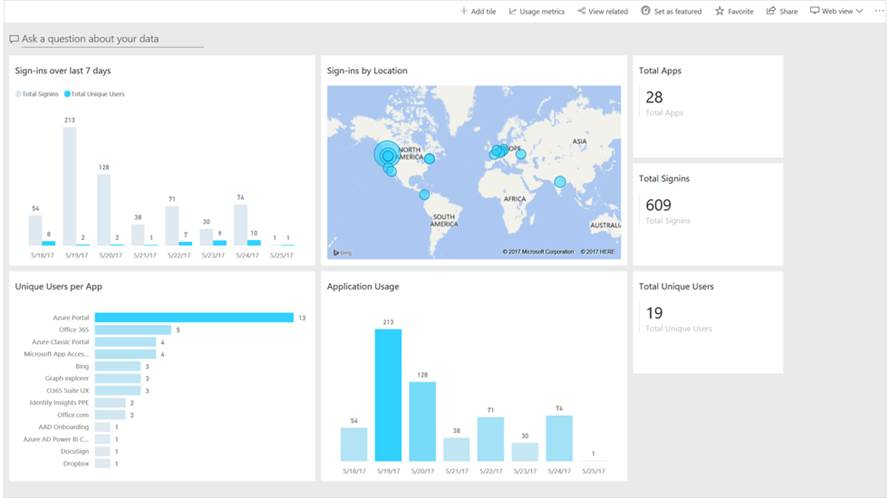Expand the Web view dropdown chevron
890x498 pixels.
(859, 11)
